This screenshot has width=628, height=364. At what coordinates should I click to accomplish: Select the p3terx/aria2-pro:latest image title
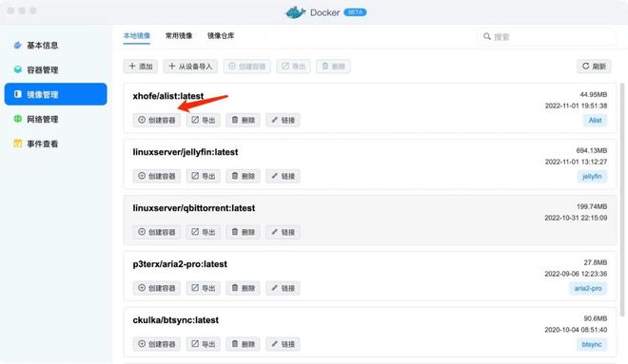point(180,264)
